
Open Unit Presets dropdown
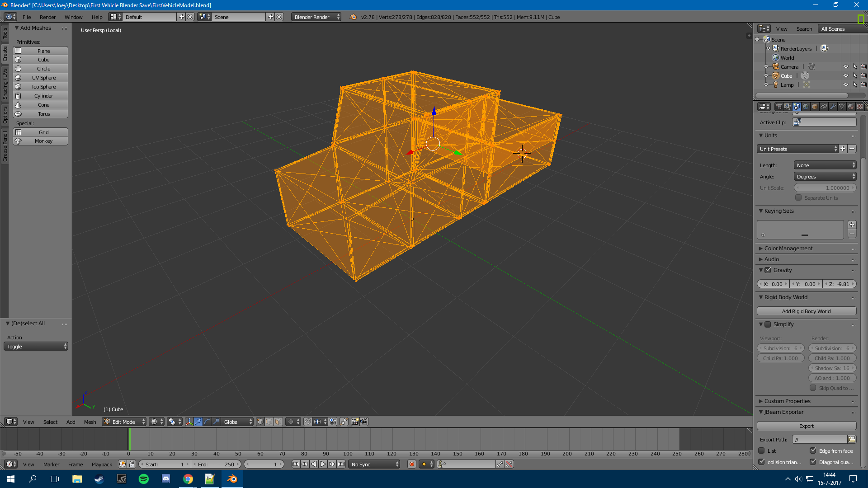coord(797,149)
